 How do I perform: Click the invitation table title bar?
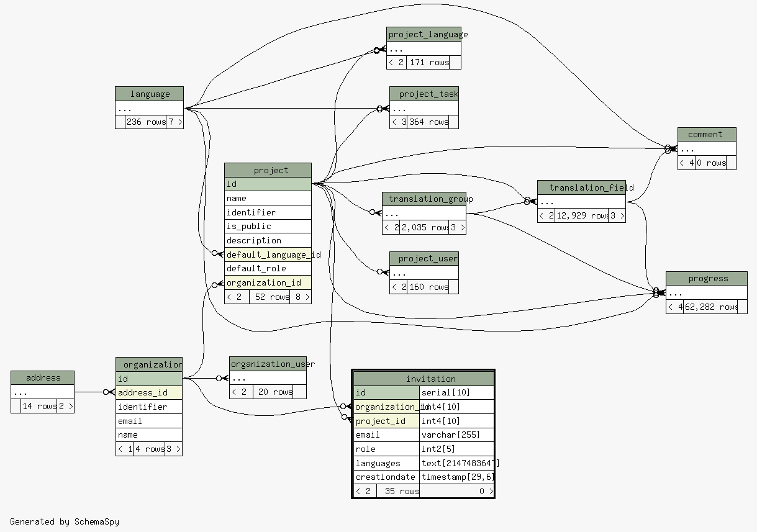[424, 379]
